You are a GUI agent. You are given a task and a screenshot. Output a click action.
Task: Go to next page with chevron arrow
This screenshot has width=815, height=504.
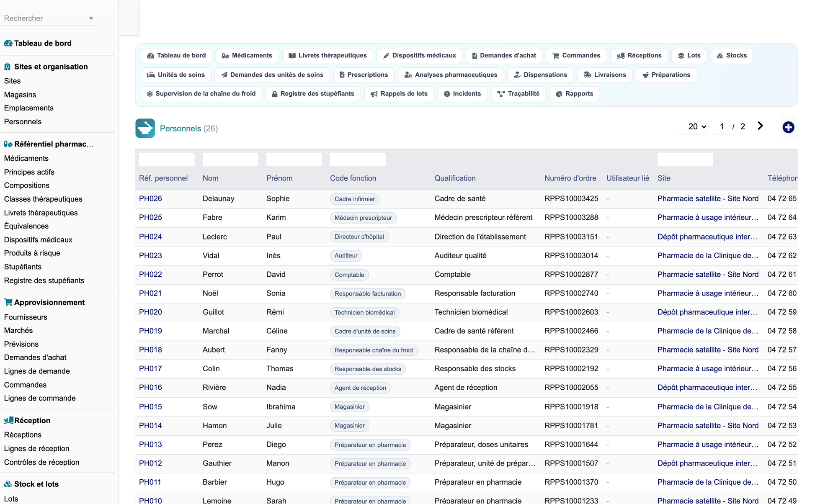(x=761, y=126)
